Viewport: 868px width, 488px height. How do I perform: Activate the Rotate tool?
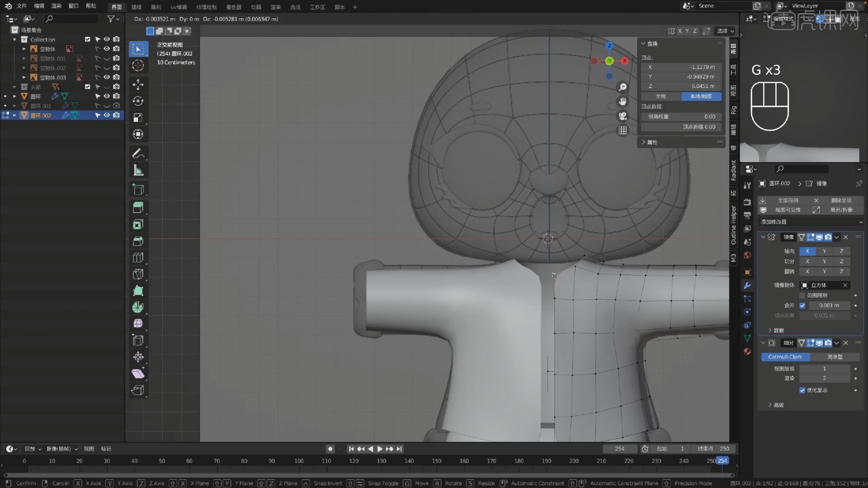tap(138, 101)
